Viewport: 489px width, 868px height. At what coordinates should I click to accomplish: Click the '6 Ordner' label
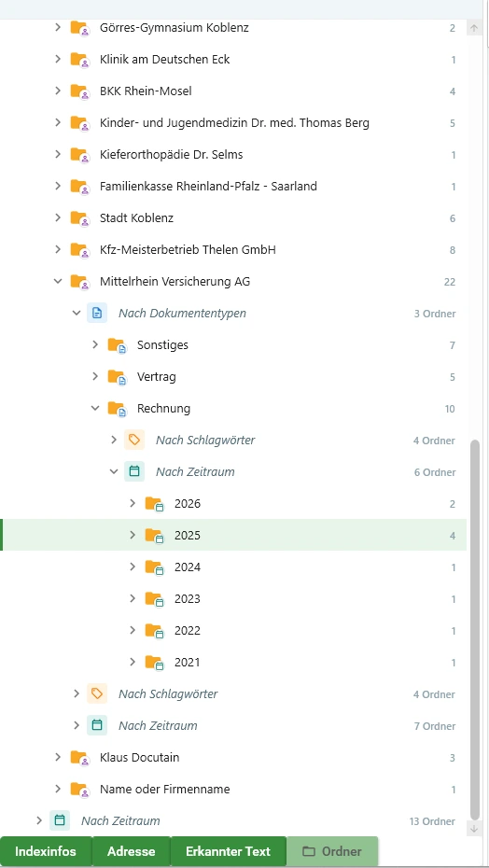(435, 472)
